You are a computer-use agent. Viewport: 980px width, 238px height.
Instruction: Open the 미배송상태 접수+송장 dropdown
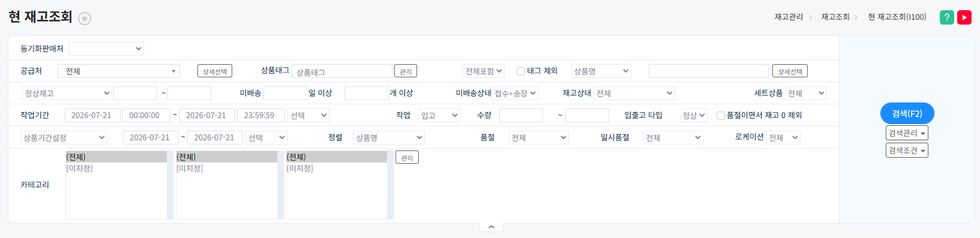click(x=515, y=94)
